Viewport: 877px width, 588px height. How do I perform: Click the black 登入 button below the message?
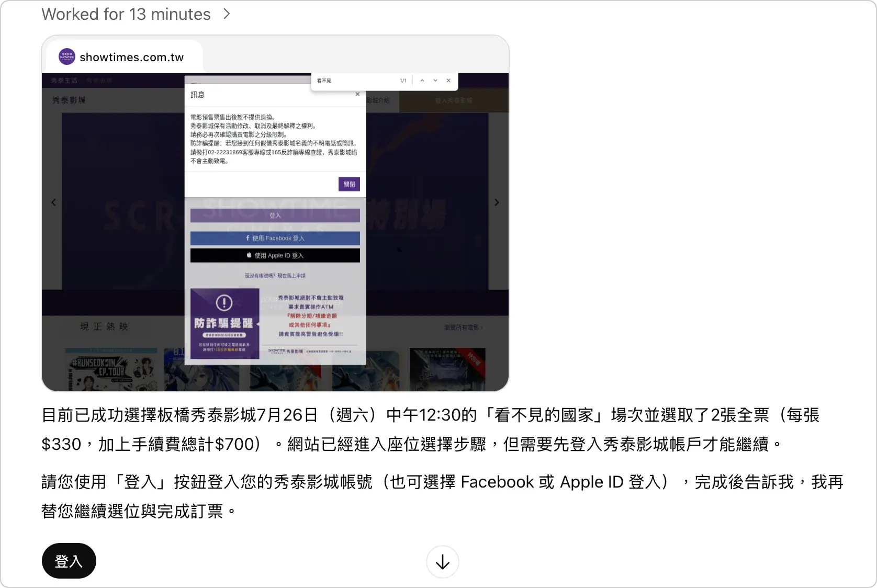pos(69,561)
